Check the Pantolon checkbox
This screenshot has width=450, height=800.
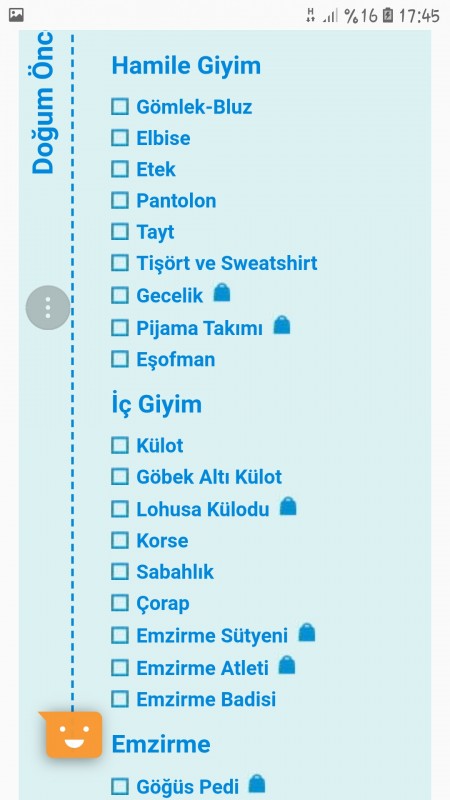coord(120,200)
